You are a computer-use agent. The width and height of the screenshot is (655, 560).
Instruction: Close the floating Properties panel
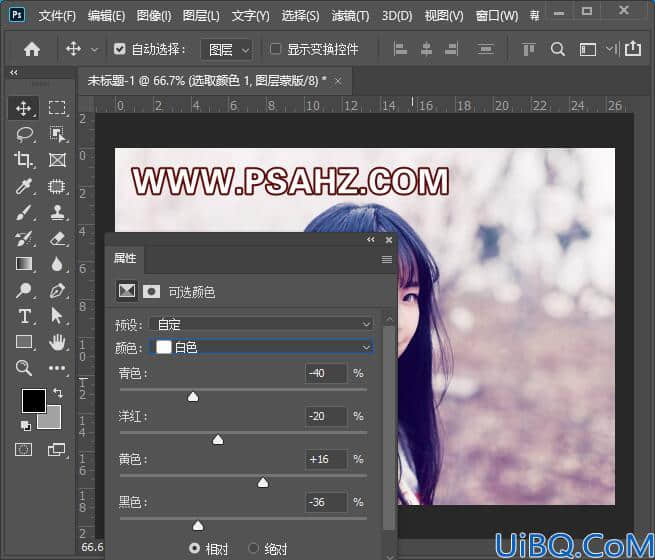pos(388,240)
